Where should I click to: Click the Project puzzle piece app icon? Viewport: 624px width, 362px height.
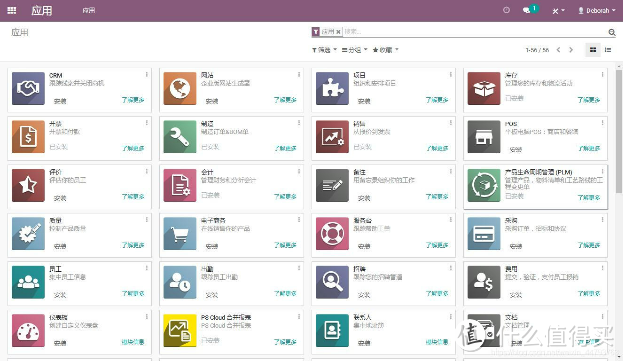coord(332,88)
